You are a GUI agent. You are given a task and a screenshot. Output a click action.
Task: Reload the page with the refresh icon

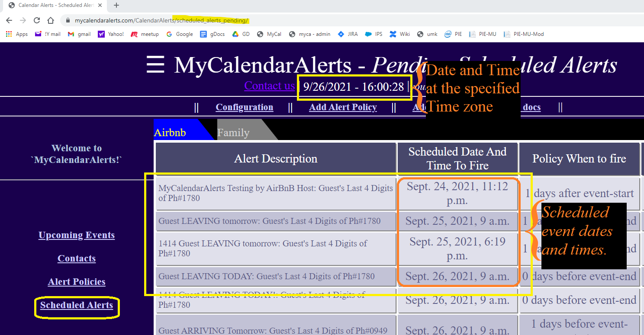click(x=37, y=20)
